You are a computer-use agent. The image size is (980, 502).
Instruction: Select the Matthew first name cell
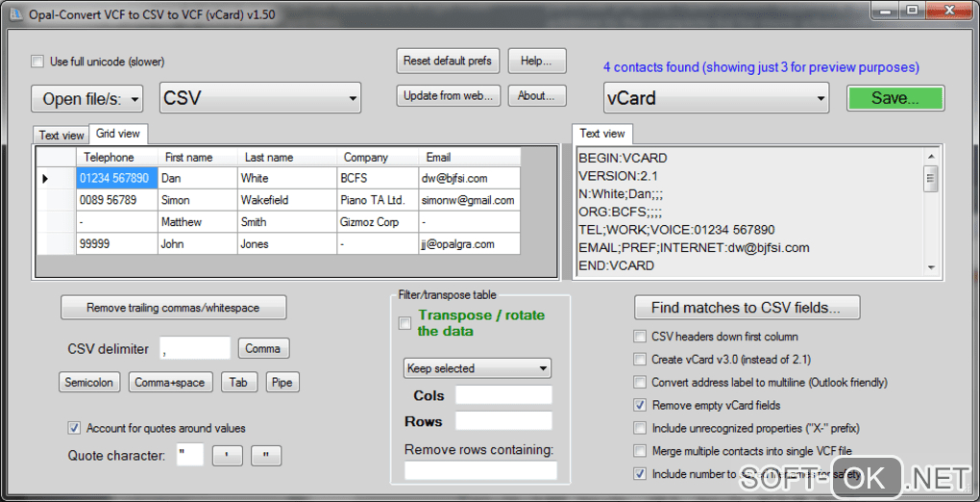click(x=198, y=222)
